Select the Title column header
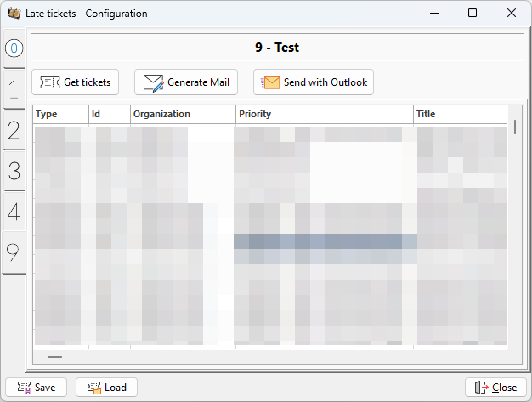This screenshot has width=532, height=402. coord(459,114)
